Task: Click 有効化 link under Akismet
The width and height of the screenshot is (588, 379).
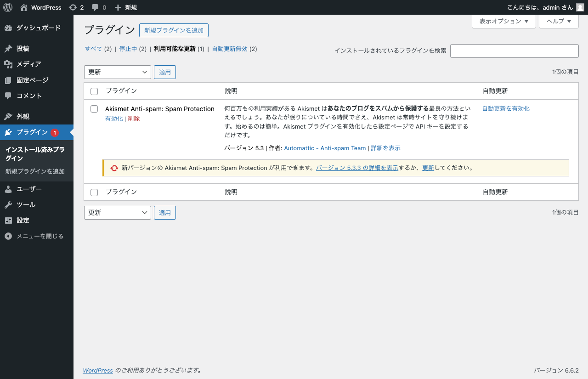Action: (114, 119)
